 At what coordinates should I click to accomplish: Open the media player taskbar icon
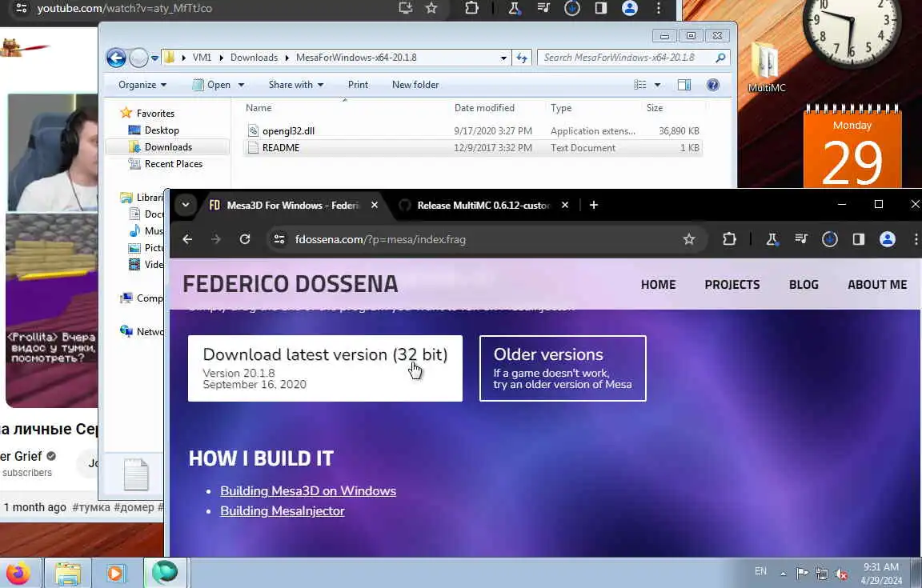click(x=115, y=573)
